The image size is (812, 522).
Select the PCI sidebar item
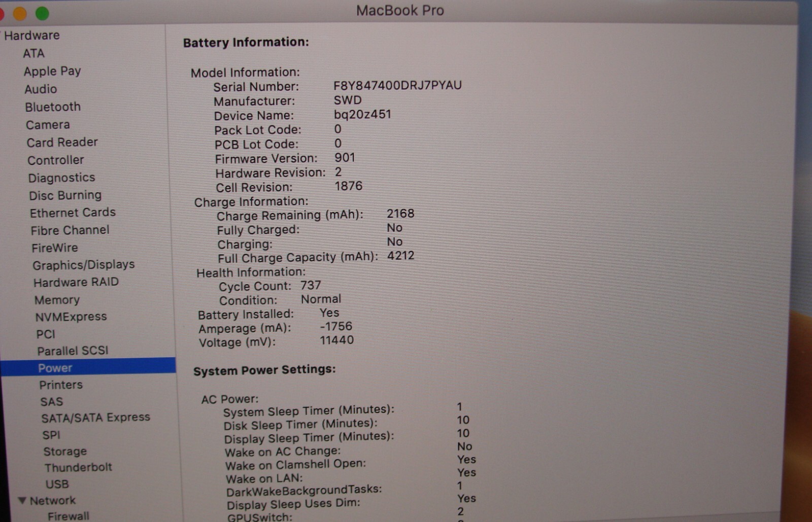(x=46, y=334)
